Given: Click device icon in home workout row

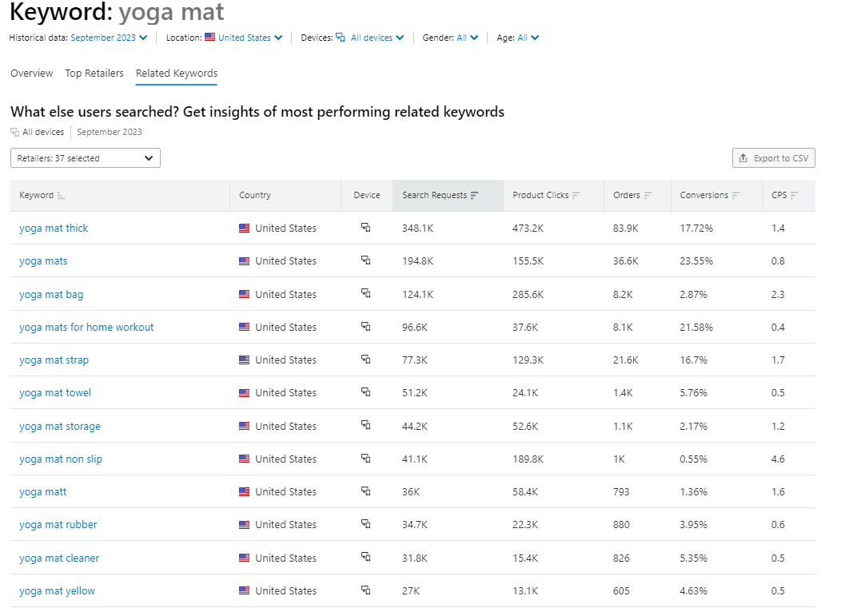Looking at the screenshot, I should (366, 326).
